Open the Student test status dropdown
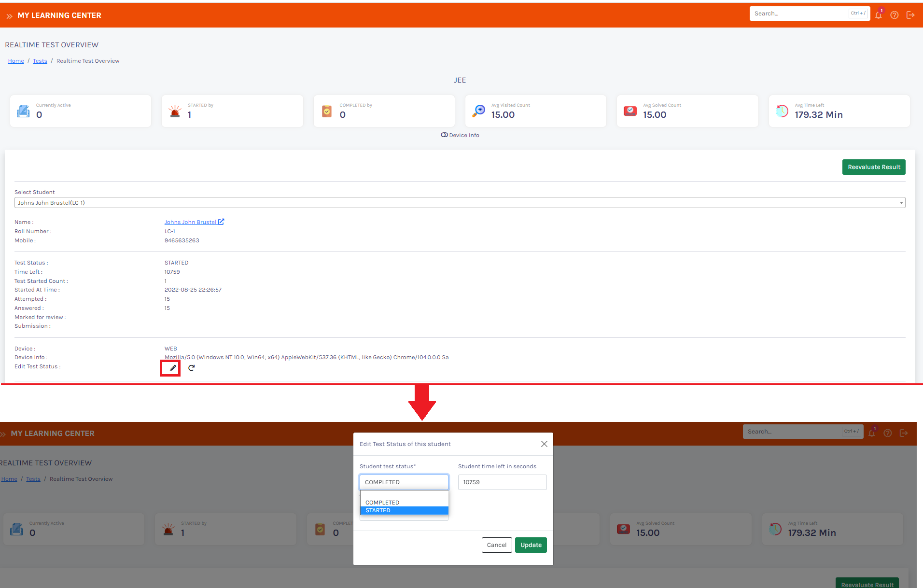923x588 pixels. 404,482
